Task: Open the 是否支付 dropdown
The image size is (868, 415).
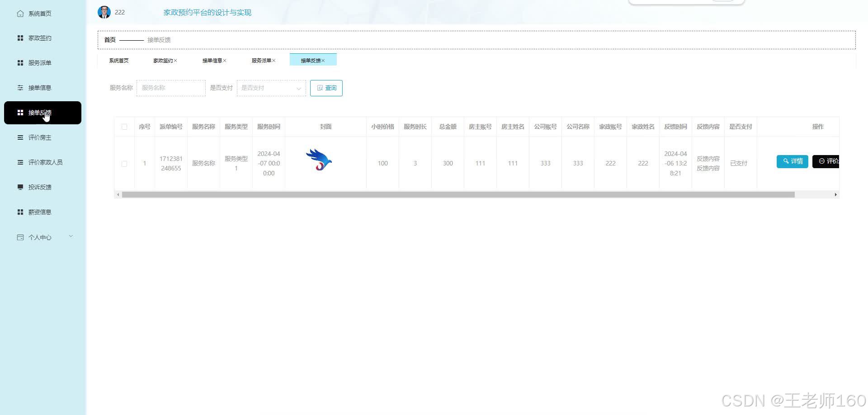Action: 271,88
